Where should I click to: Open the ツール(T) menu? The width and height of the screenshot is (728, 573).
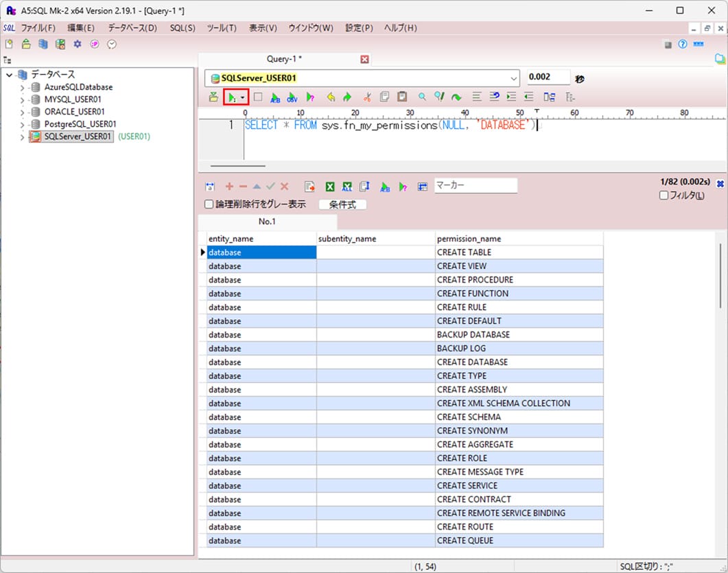[x=221, y=28]
